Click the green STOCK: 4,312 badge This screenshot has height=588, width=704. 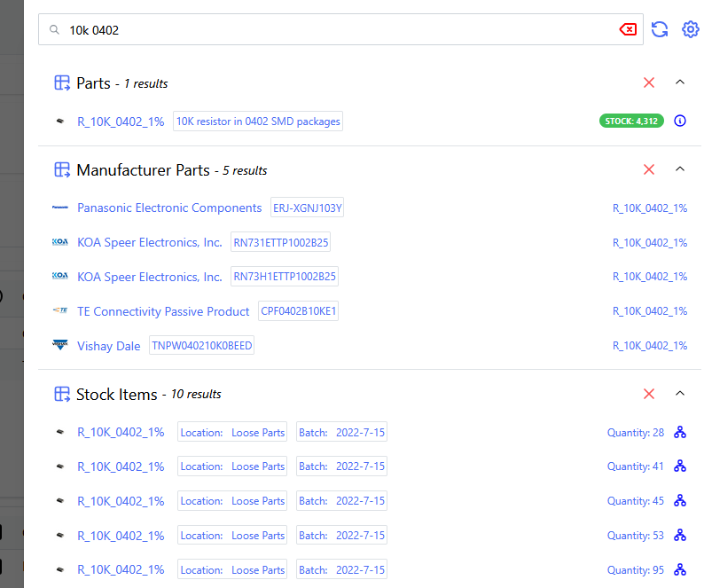(x=631, y=121)
